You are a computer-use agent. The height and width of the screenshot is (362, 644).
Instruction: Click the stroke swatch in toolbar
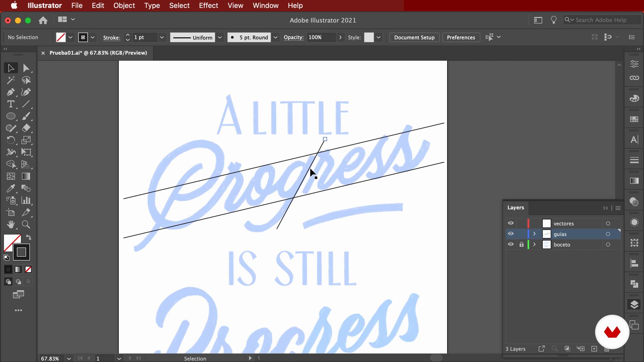point(21,252)
